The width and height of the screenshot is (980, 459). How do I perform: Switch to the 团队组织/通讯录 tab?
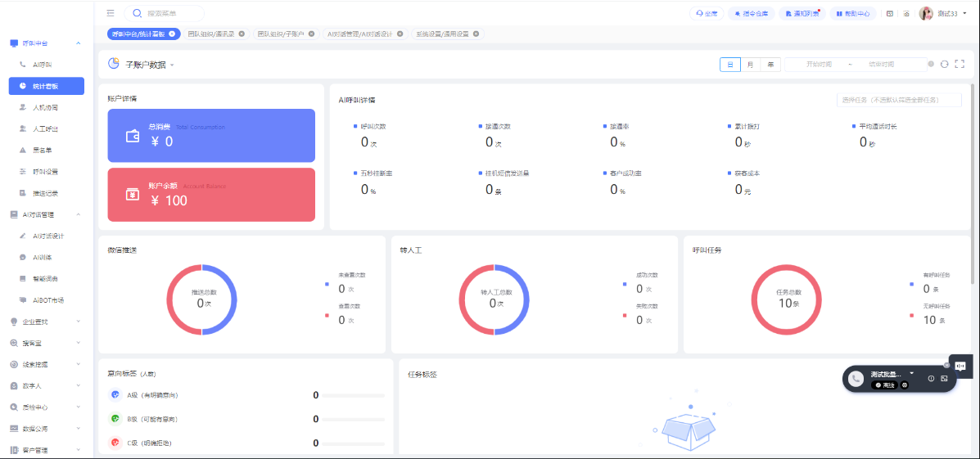[211, 34]
